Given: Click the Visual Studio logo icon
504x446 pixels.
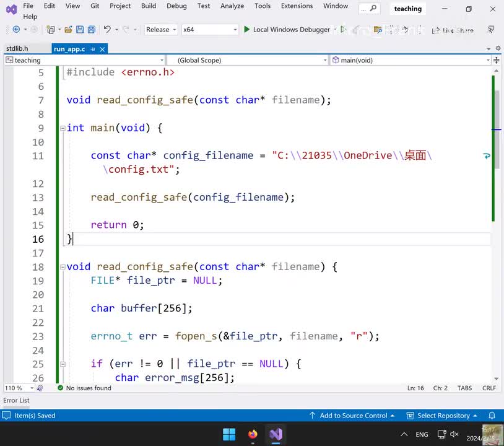Looking at the screenshot, I should 12,9.
